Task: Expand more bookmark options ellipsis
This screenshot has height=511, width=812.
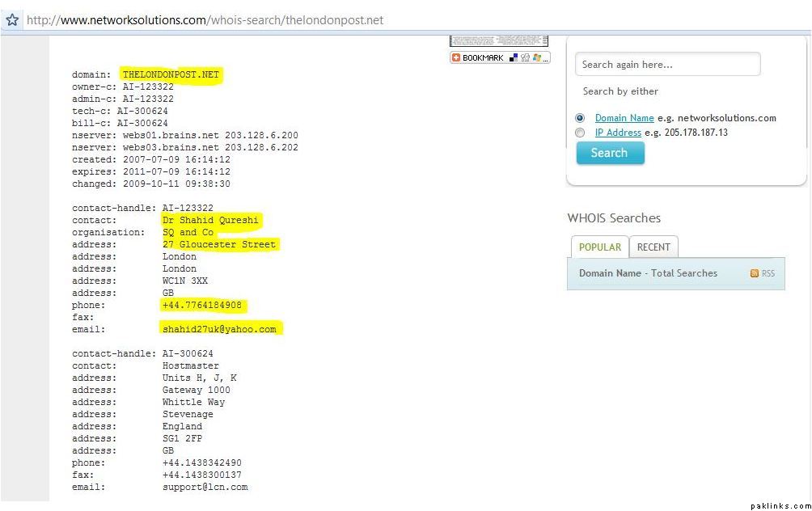Action: coord(546,58)
